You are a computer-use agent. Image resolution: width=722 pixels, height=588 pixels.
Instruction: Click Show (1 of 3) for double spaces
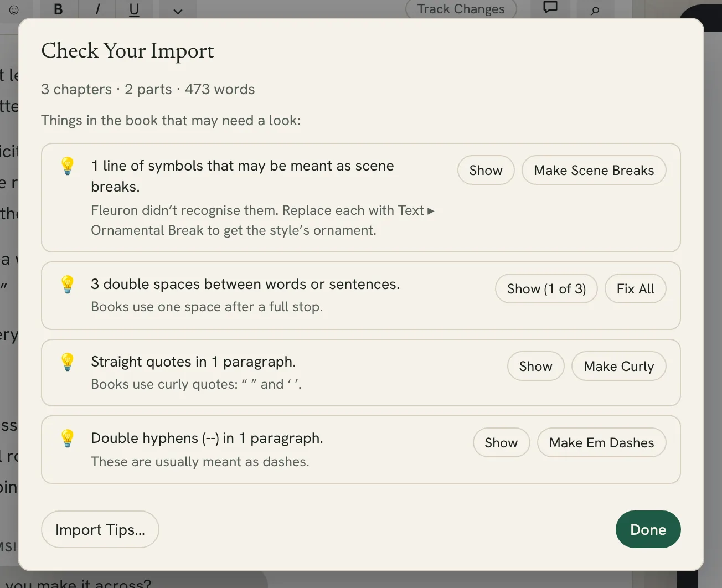[546, 289]
